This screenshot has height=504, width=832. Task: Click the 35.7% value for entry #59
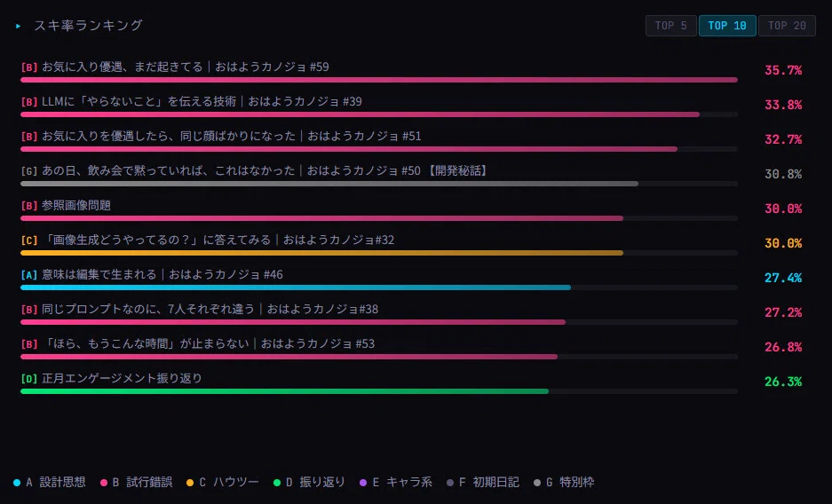[782, 70]
